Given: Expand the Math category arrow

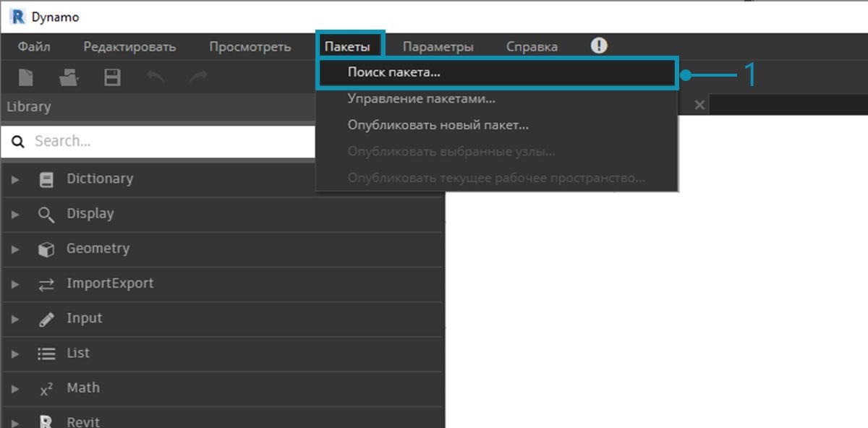Looking at the screenshot, I should coord(15,389).
